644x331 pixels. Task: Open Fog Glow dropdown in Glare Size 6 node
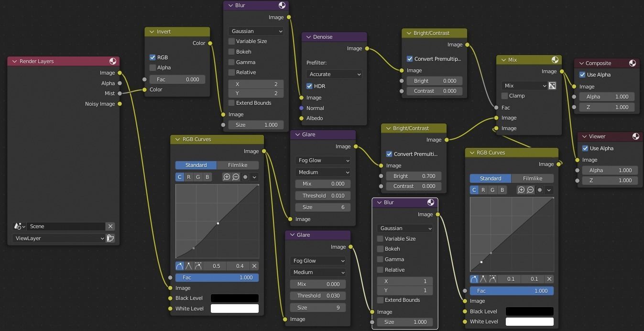pos(323,160)
